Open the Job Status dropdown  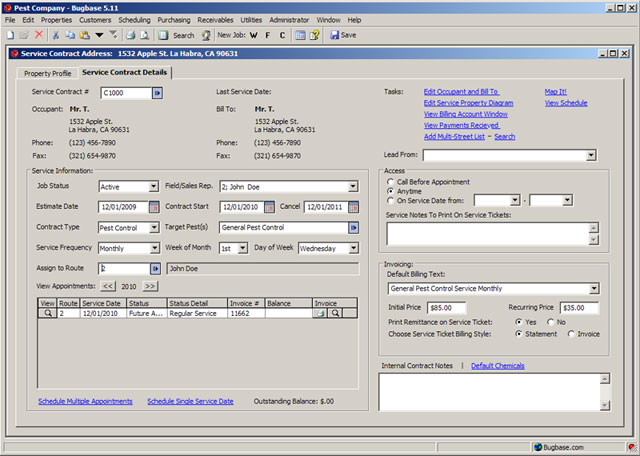pos(153,186)
